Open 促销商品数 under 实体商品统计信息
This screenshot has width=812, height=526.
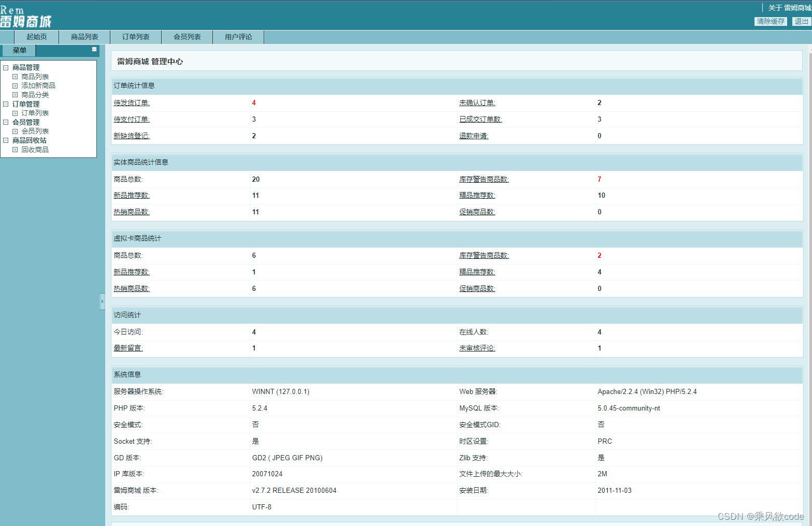click(477, 212)
